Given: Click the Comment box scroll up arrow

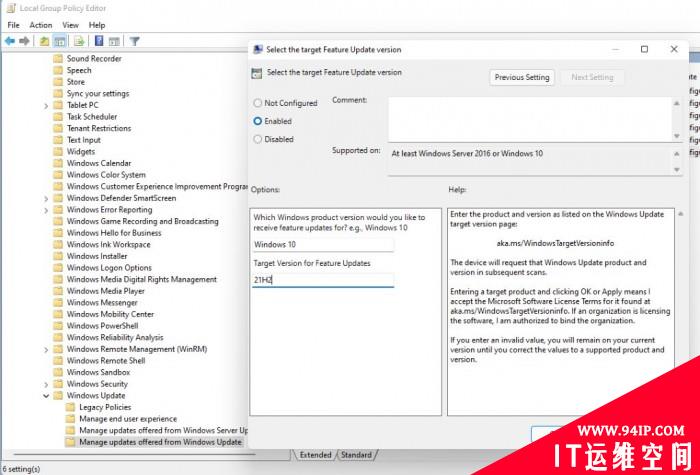Looking at the screenshot, I should point(677,103).
